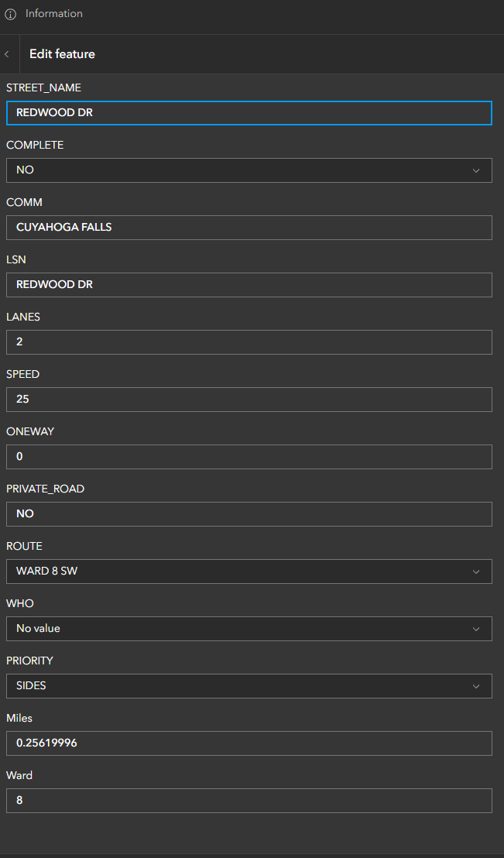Click the chevron on the ROUTE dropdown
504x858 pixels.
pos(476,571)
